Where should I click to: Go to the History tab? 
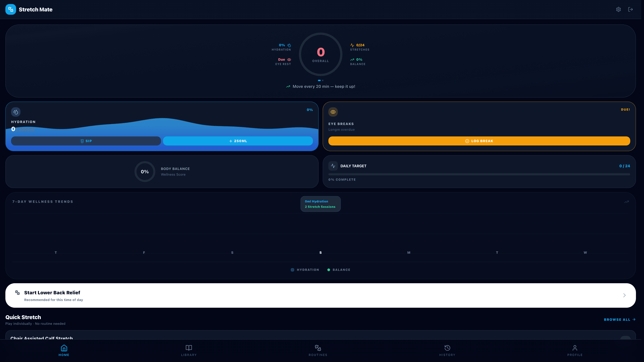447,350
